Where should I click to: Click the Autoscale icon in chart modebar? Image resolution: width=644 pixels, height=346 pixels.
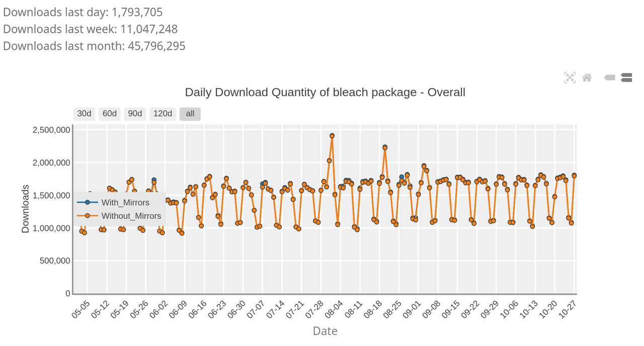click(x=570, y=77)
